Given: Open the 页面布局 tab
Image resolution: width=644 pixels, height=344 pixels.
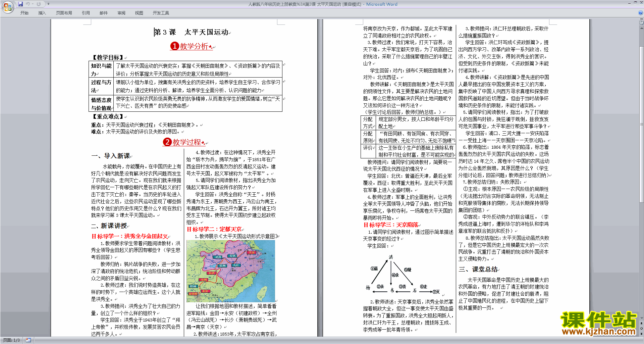Looking at the screenshot, I should [x=64, y=13].
